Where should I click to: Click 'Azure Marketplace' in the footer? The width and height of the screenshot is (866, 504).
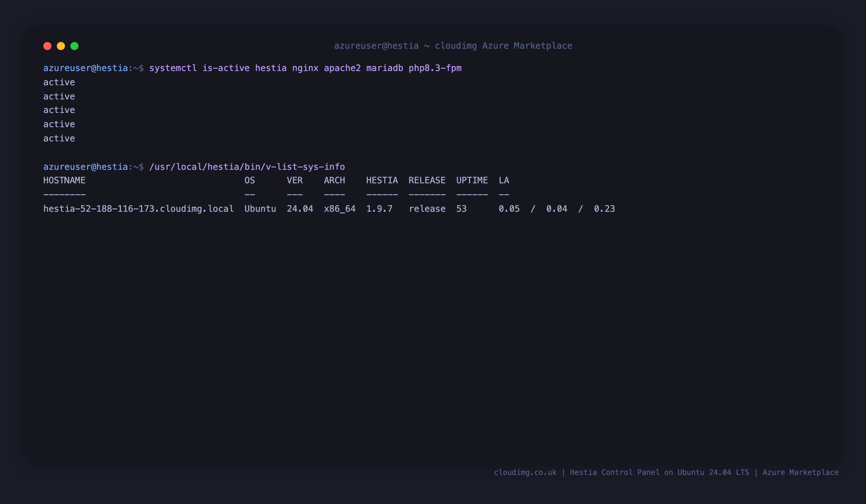801,473
